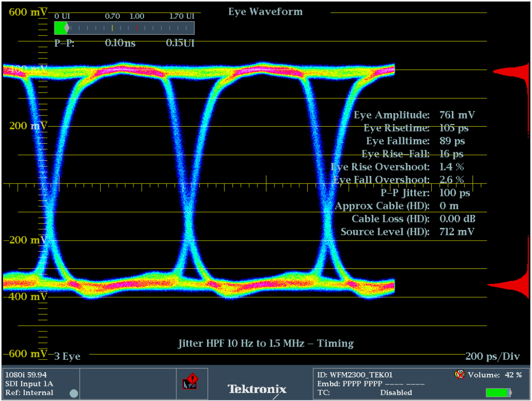The image size is (532, 401).
Task: Click the green battery level indicator
Action: coord(498,392)
